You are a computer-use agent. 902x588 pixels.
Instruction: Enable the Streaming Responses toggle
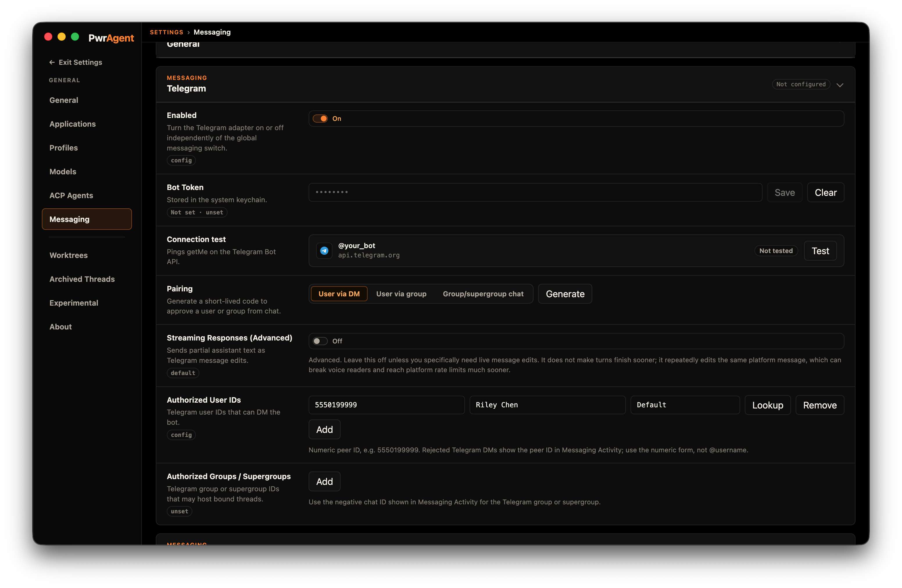(x=320, y=341)
